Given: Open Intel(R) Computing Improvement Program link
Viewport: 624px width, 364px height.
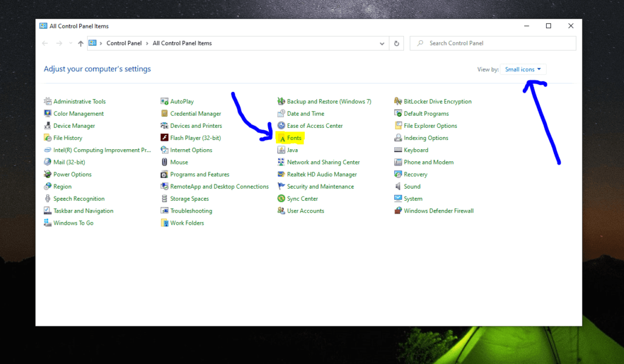Looking at the screenshot, I should 102,150.
